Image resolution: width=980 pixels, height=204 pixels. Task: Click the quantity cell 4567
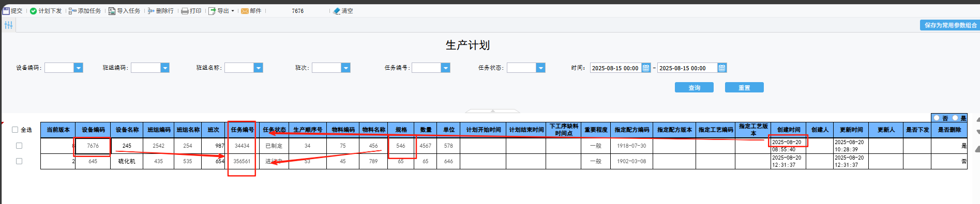point(426,146)
